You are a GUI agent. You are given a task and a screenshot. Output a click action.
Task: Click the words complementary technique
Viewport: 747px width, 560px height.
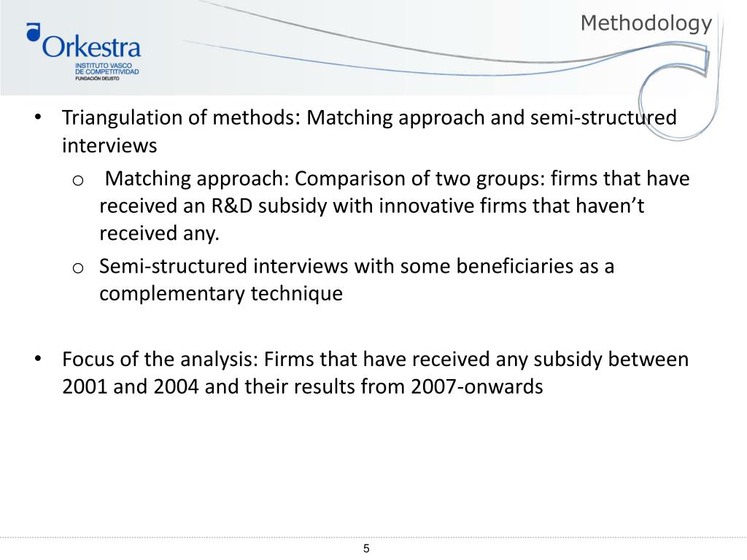[x=221, y=294]
